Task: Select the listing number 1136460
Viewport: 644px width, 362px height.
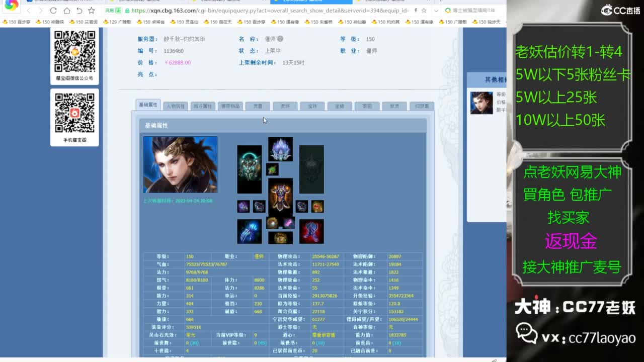Action: [174, 51]
